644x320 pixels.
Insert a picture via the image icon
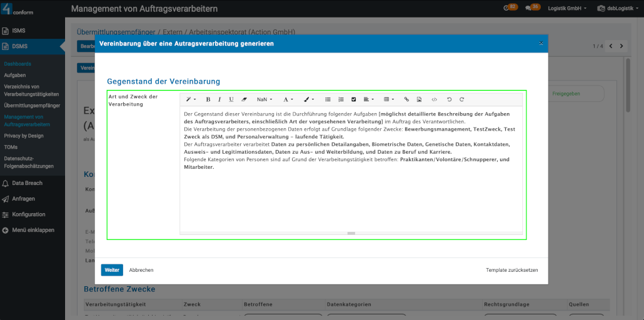coord(419,99)
